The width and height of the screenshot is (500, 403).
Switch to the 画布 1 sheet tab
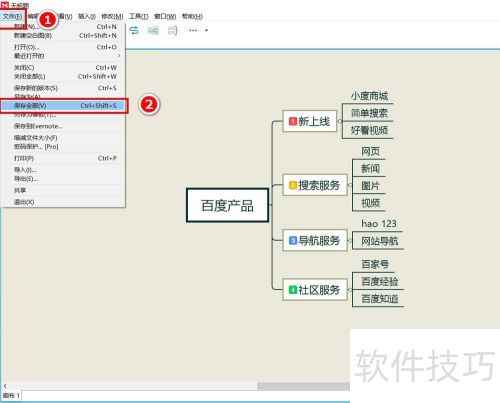pyautogui.click(x=11, y=396)
